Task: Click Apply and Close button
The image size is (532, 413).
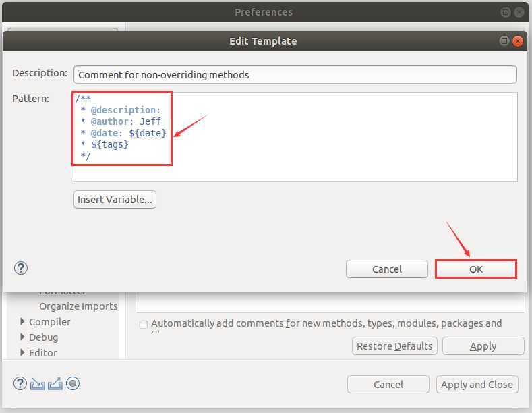Action: (477, 385)
